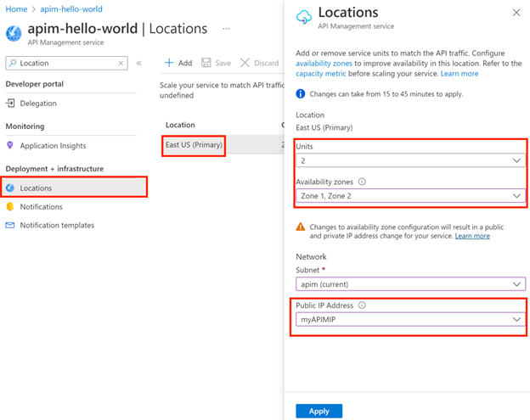Clear the search box text
This screenshot has height=420, width=530.
(121, 63)
